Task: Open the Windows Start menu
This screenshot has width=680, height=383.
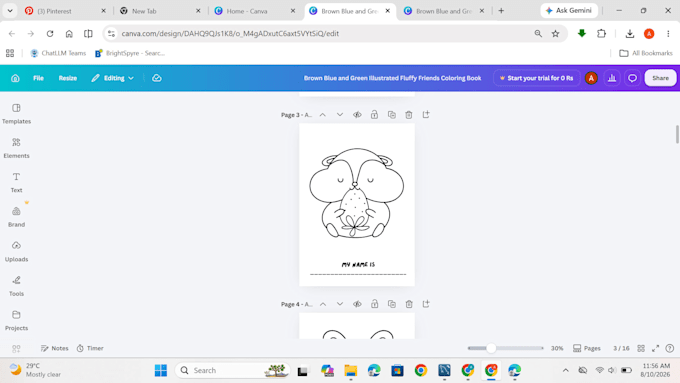Action: 160,370
